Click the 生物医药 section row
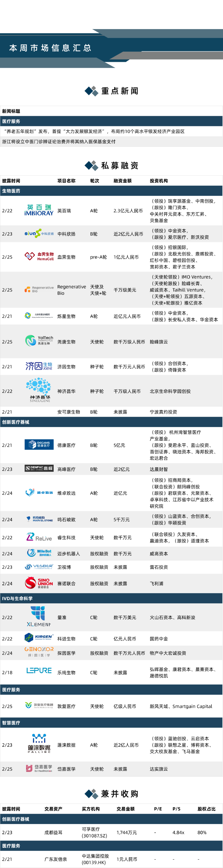The height and width of the screenshot is (868, 223). click(111, 191)
